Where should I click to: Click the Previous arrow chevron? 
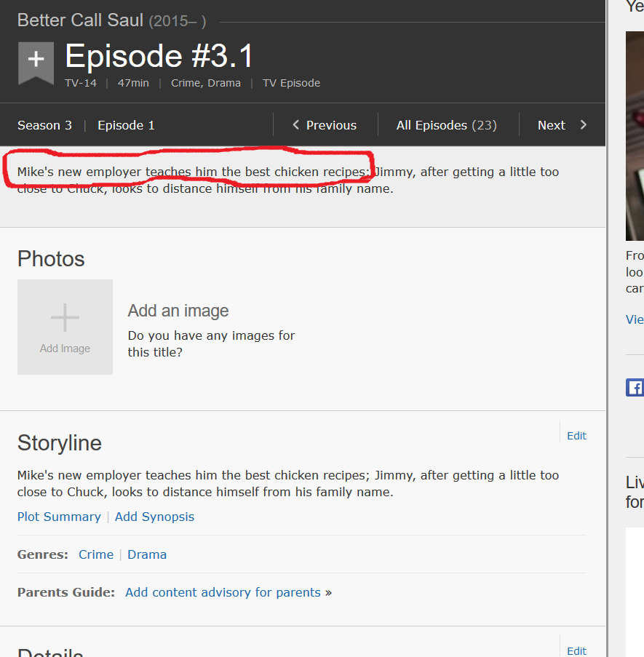point(296,125)
